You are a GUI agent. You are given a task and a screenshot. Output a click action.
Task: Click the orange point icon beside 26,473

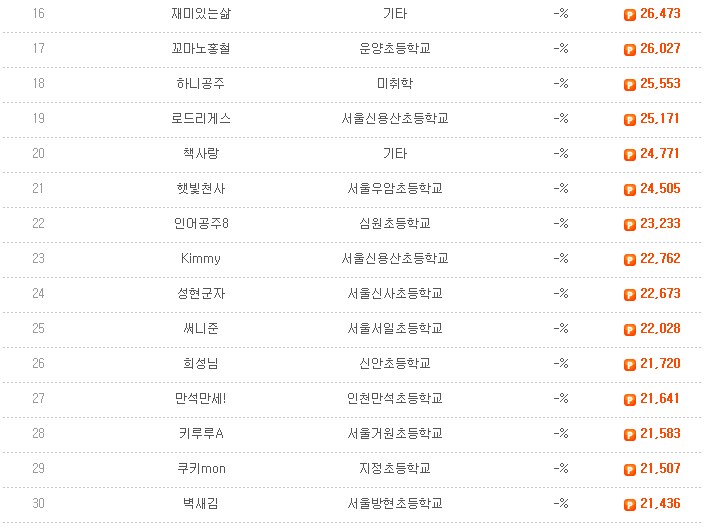(x=629, y=15)
